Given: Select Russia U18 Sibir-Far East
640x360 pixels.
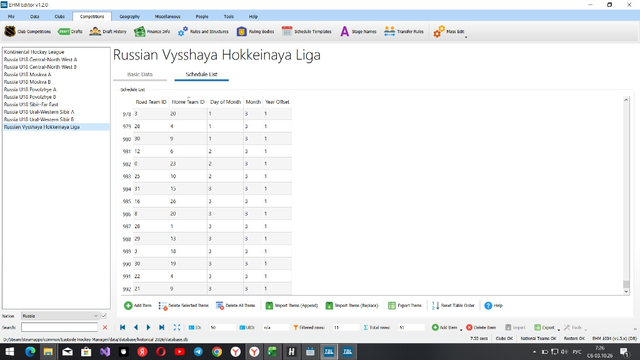Looking at the screenshot, I should tap(56, 104).
